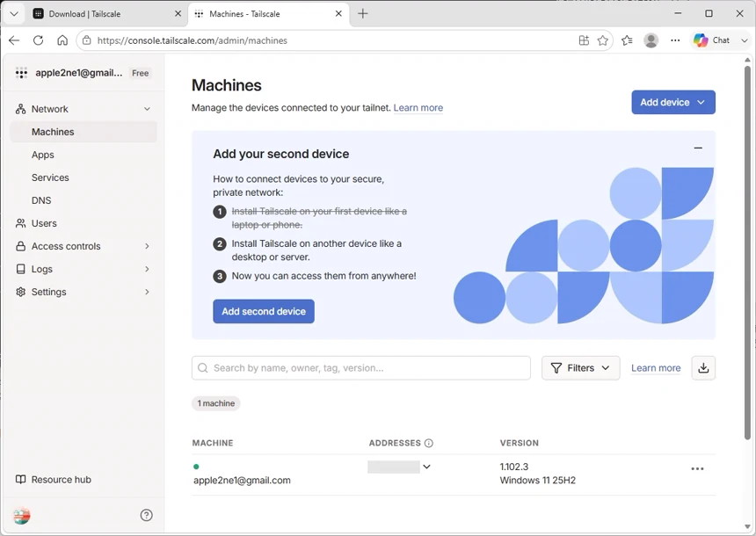
Task: Click version 1.102.3 text
Action: coord(514,467)
